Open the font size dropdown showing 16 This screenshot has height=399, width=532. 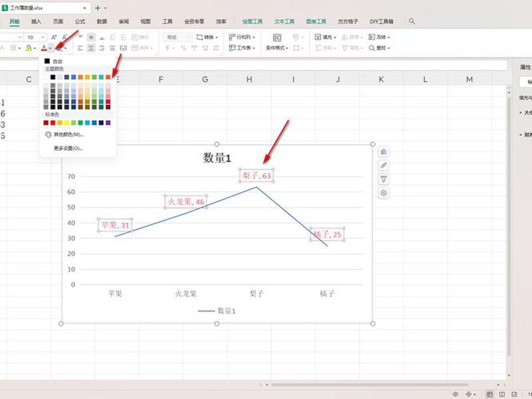43,37
